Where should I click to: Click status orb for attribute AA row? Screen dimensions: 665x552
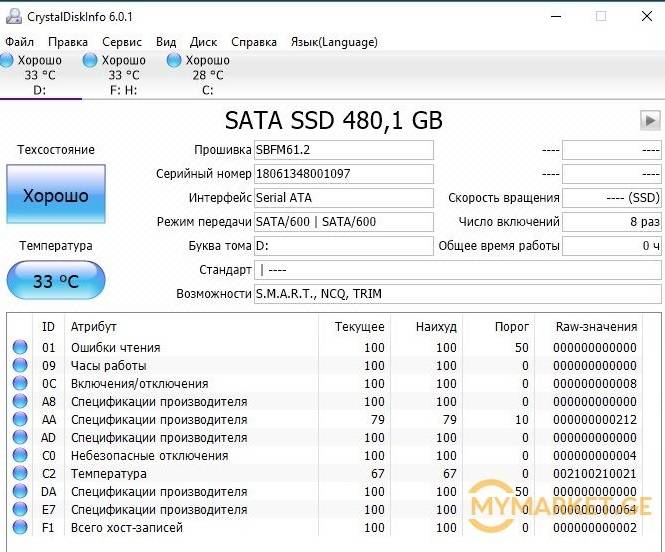pos(20,419)
